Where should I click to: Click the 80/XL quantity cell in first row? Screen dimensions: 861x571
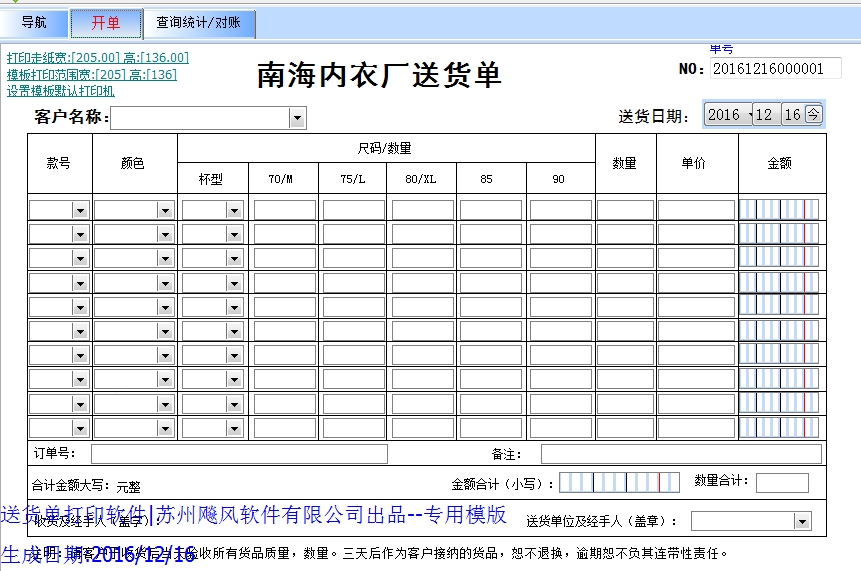tap(422, 210)
